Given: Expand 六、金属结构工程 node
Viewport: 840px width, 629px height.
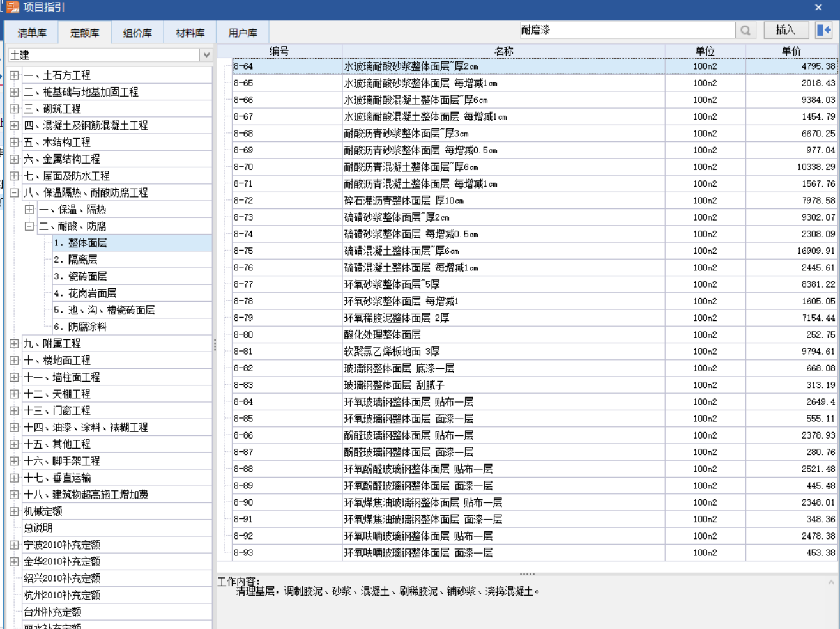Looking at the screenshot, I should click(x=14, y=159).
